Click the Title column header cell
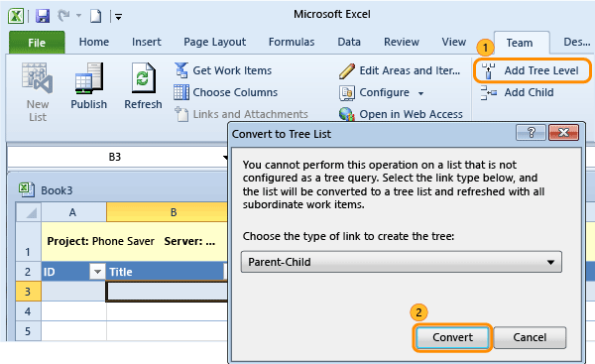Viewport: 595px width, 364px height. click(x=167, y=272)
